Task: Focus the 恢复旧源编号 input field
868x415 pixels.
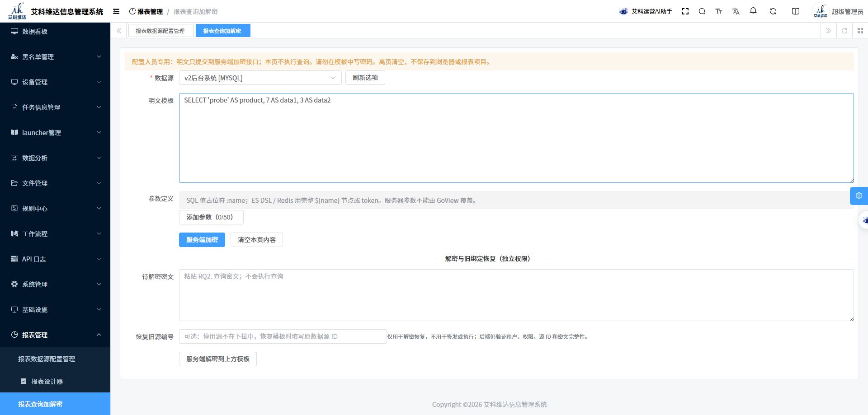Action: 283,336
